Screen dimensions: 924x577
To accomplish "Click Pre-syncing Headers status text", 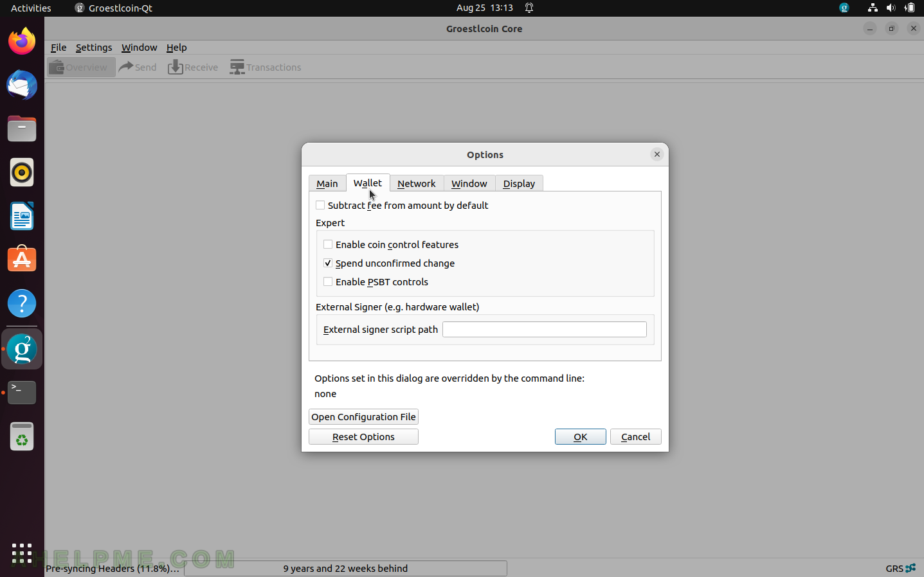I will [x=113, y=569].
